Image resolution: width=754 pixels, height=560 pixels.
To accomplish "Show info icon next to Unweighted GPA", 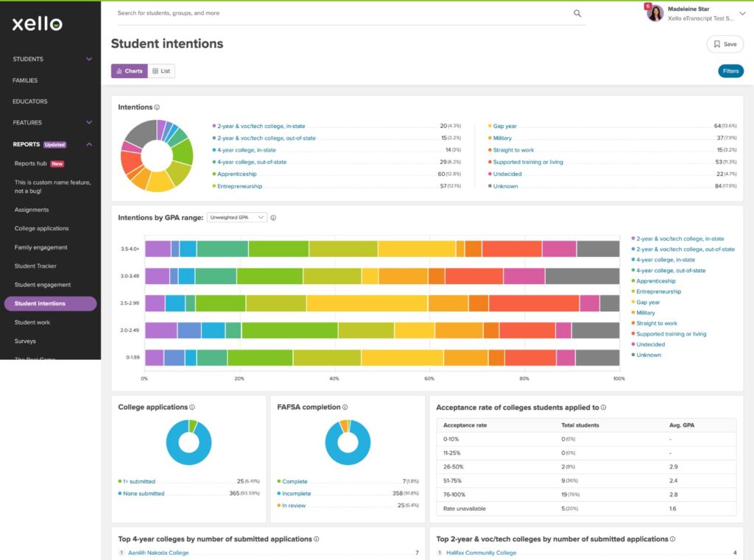I will coord(273,218).
